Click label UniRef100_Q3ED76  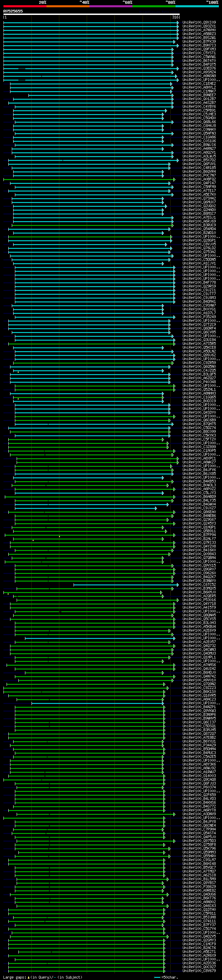pos(199,68)
